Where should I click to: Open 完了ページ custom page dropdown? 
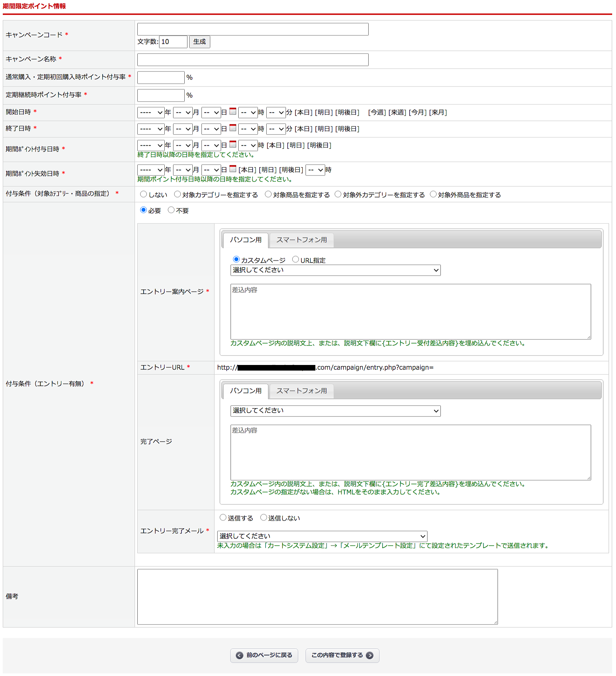click(x=335, y=411)
